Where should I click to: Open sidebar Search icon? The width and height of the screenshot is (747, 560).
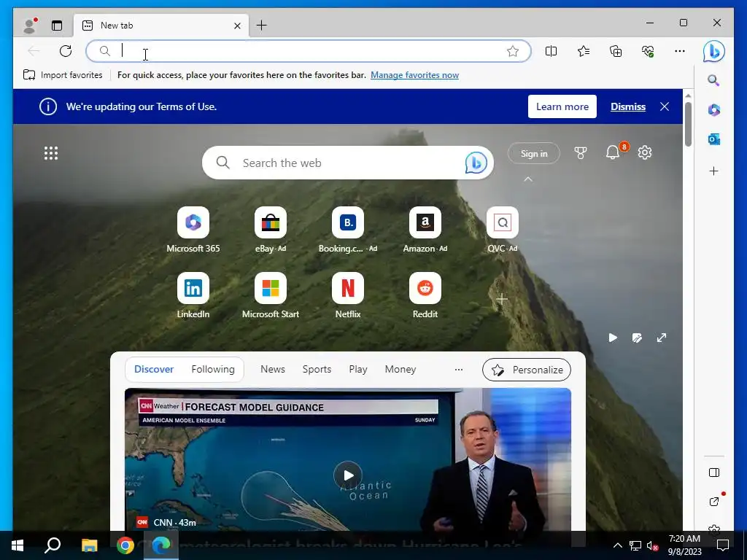[x=713, y=80]
